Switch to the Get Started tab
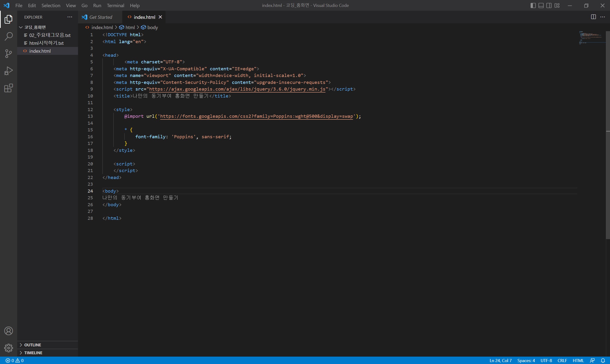610x364 pixels. click(x=100, y=17)
